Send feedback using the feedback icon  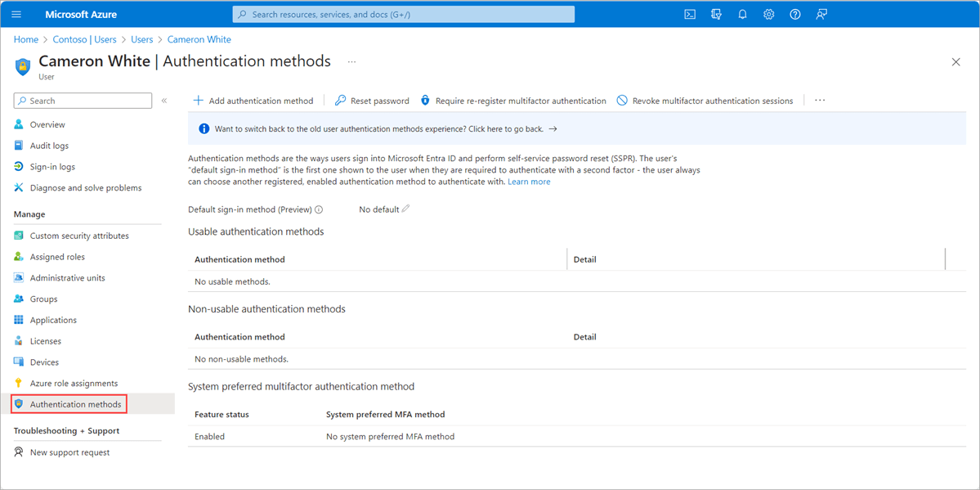821,14
